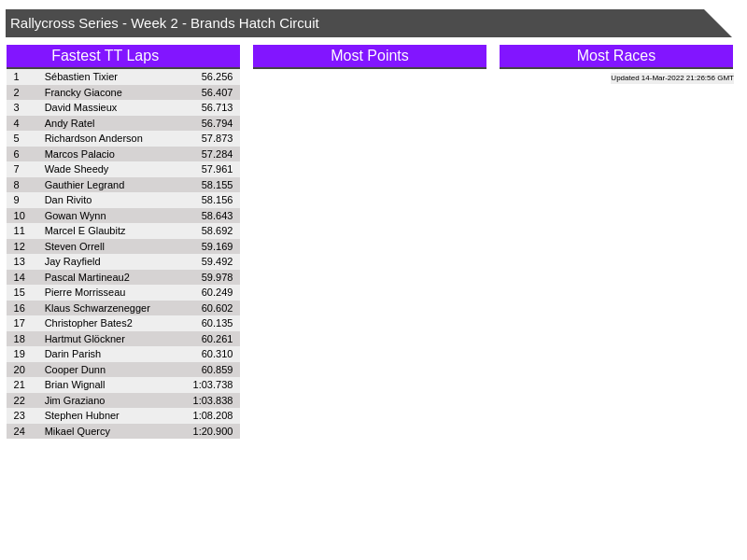Screen dimensions: 747x560
Task: Click the Updated timestamp text
Action: tap(671, 78)
